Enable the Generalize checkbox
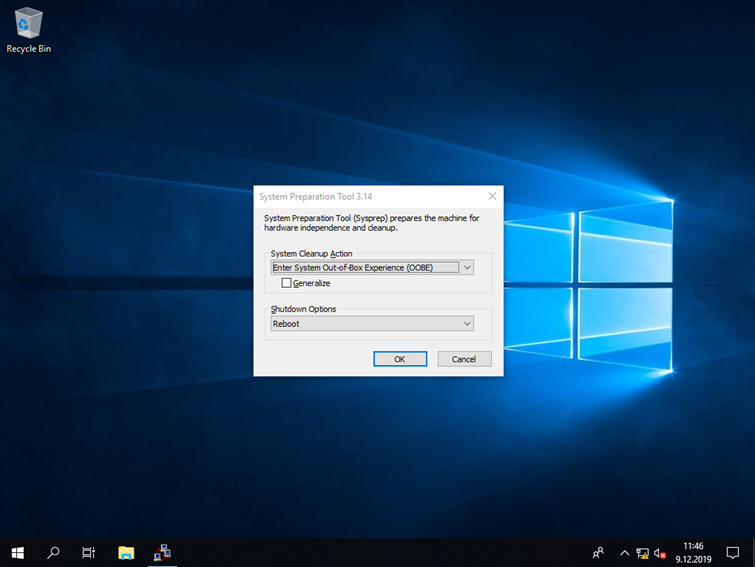 pyautogui.click(x=286, y=283)
